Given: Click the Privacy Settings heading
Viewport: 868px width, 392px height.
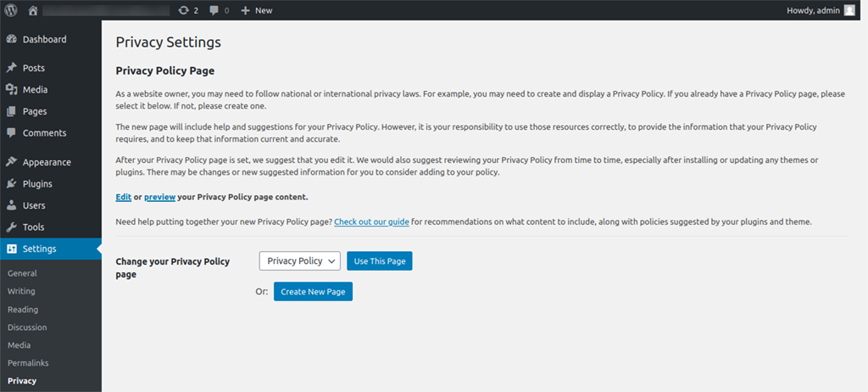Looking at the screenshot, I should pos(169,42).
